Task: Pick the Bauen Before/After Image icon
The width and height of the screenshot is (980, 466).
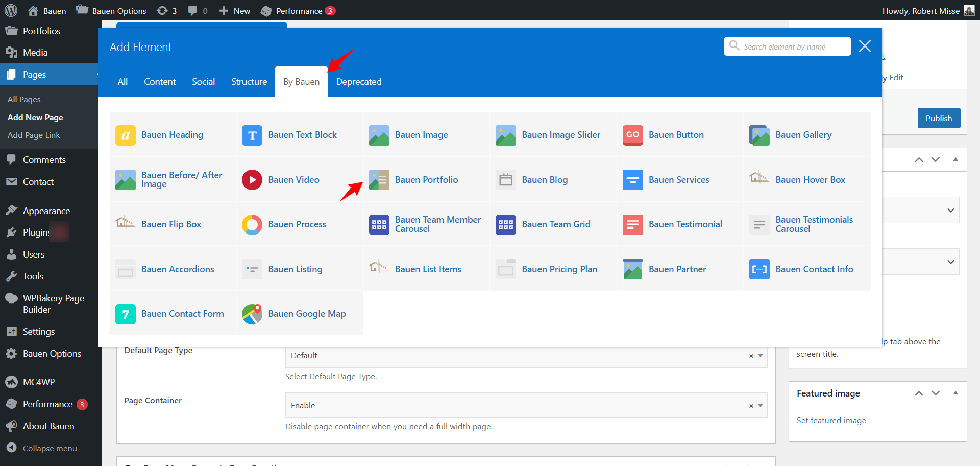Action: (x=126, y=180)
